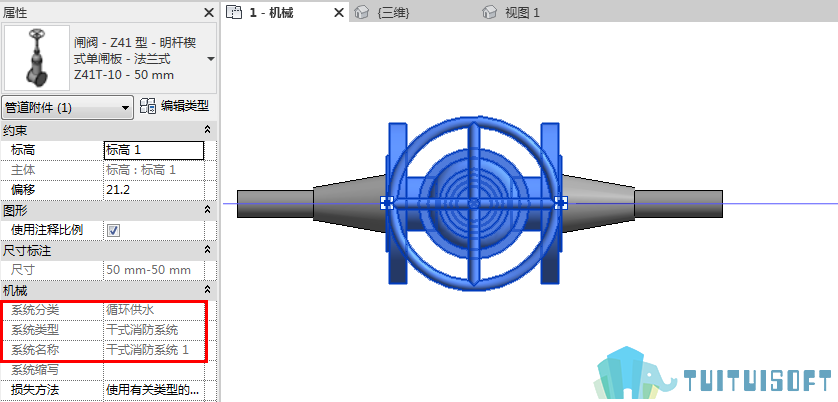Select the right gray pipe segment
The height and width of the screenshot is (402, 838).
click(x=679, y=204)
